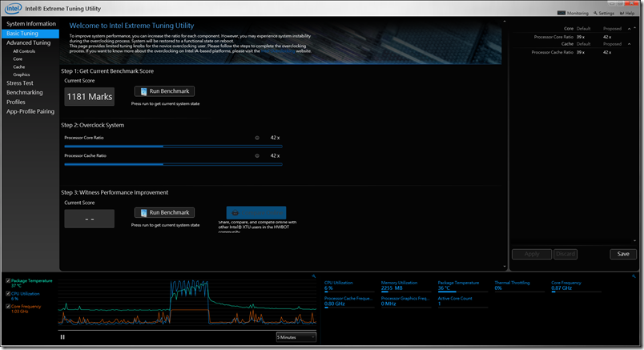Click the graph panel wrench settings icon
This screenshot has height=350, width=644.
click(314, 276)
